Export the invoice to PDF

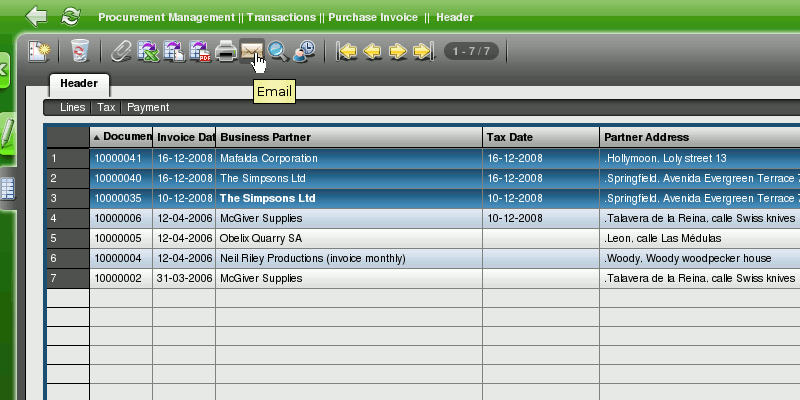coord(200,51)
